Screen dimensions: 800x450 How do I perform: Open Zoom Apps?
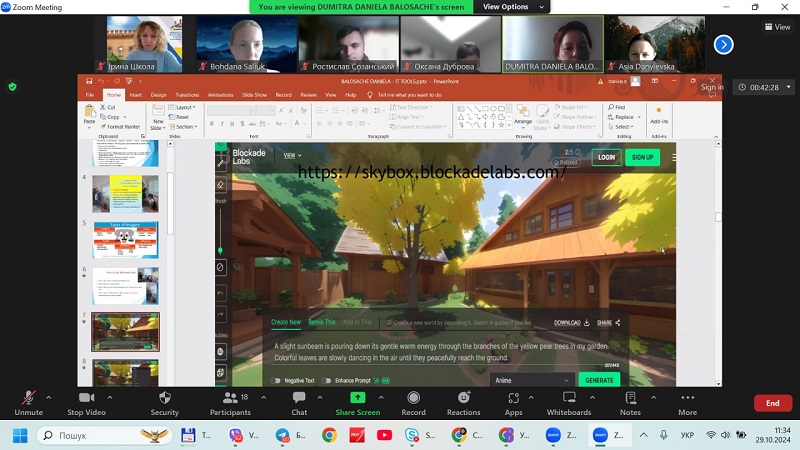click(513, 403)
